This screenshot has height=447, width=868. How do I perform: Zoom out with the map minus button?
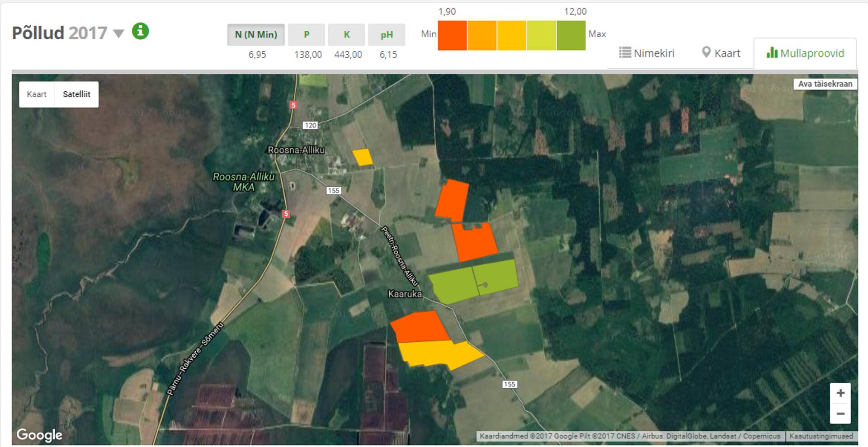840,414
